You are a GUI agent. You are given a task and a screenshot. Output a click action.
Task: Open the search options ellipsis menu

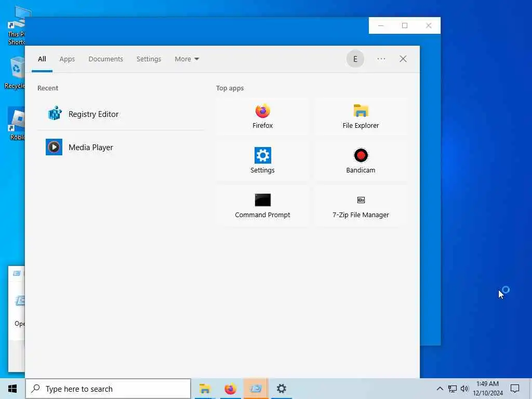381,59
